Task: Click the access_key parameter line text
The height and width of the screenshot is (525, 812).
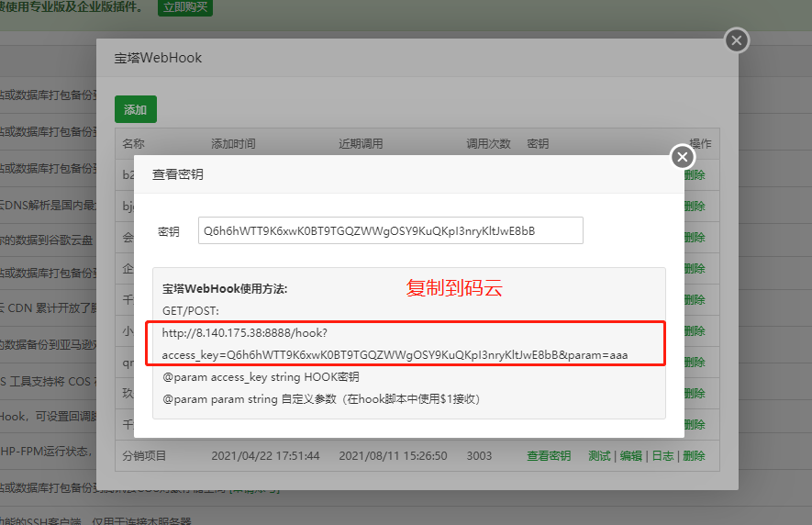Action: click(x=395, y=355)
